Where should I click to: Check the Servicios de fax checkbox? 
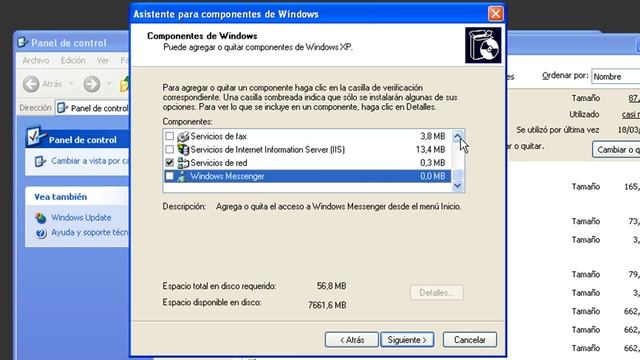(x=169, y=136)
